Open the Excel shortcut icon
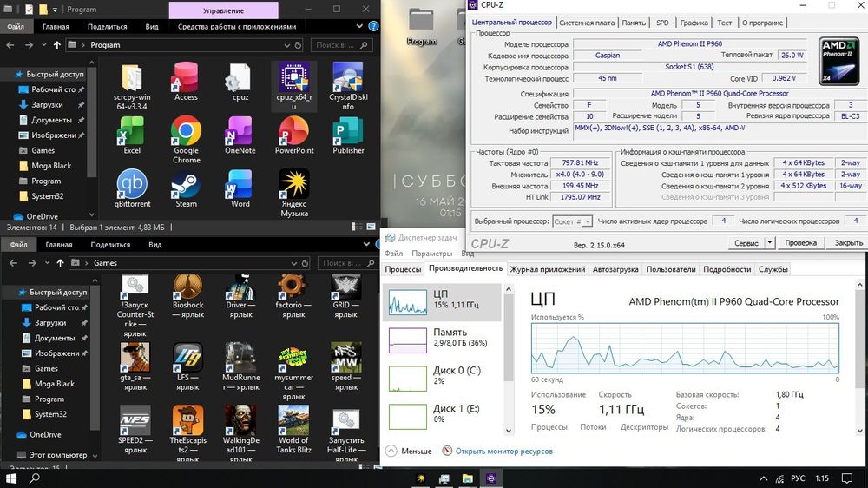The width and height of the screenshot is (868, 488). tap(132, 135)
